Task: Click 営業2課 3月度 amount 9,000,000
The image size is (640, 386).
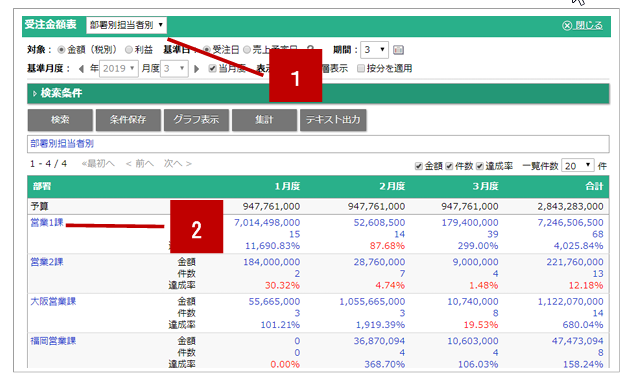Action: point(476,262)
